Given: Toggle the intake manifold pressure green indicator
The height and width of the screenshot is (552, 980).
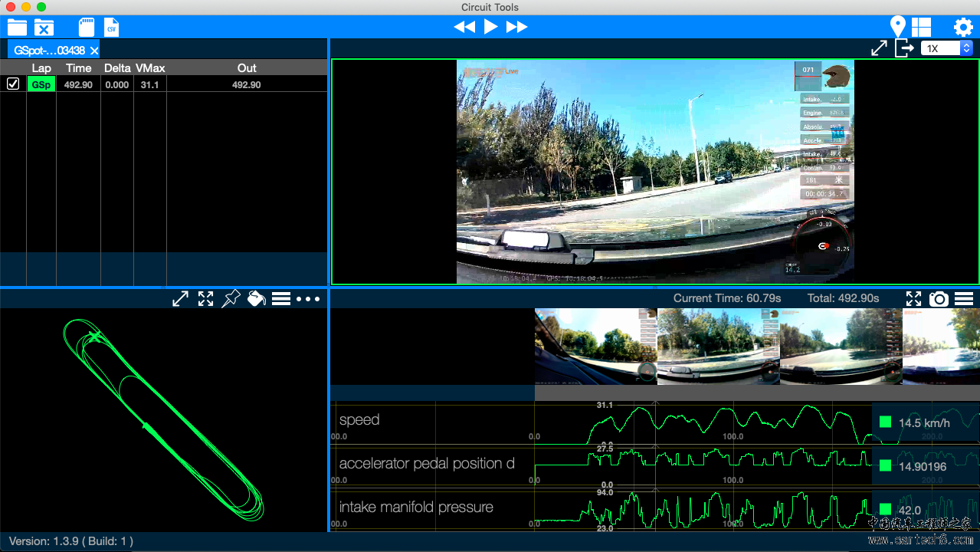Looking at the screenshot, I should [x=885, y=509].
